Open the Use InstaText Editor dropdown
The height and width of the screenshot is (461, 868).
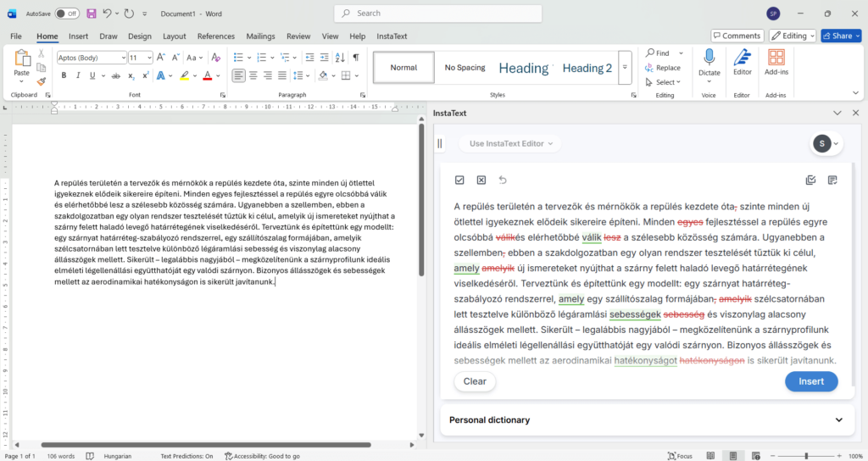coord(510,144)
